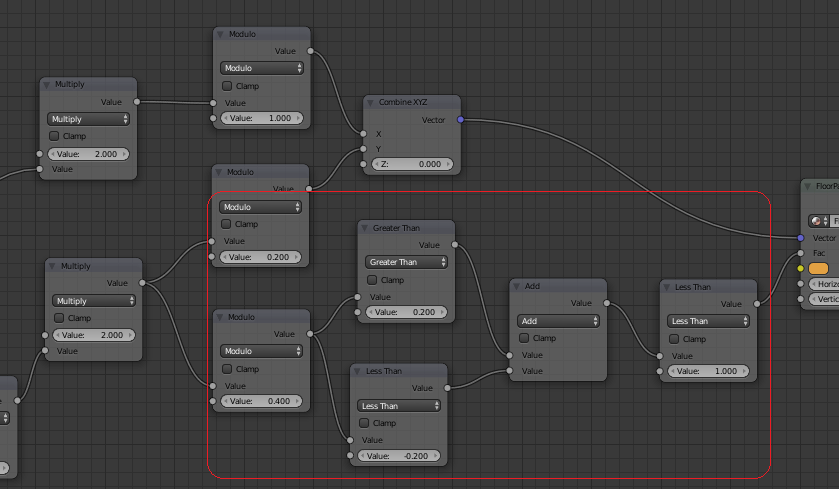The width and height of the screenshot is (839, 489).
Task: Open the Modulo dropdown on the 0.400 node
Action: pyautogui.click(x=261, y=351)
